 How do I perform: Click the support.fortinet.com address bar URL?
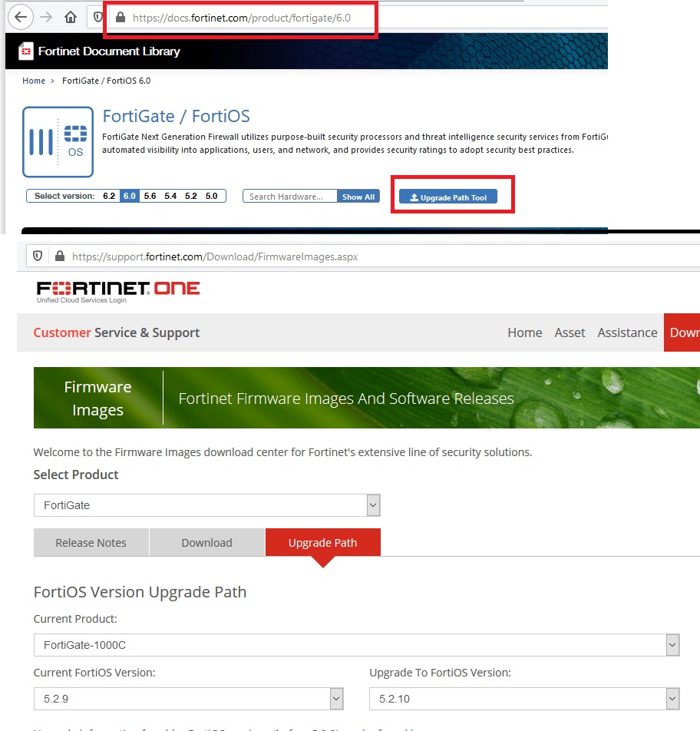(x=215, y=256)
